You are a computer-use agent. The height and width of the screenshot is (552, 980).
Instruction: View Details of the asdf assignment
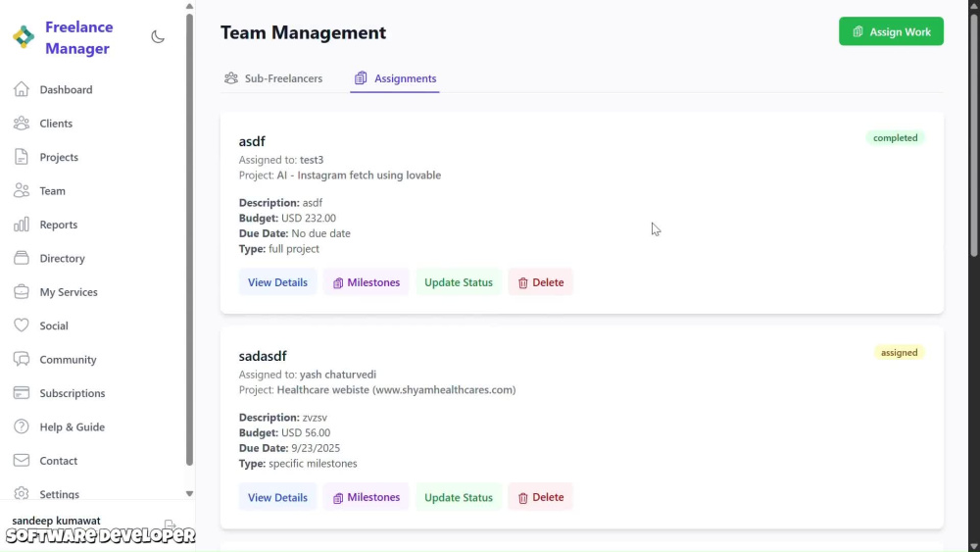[277, 282]
